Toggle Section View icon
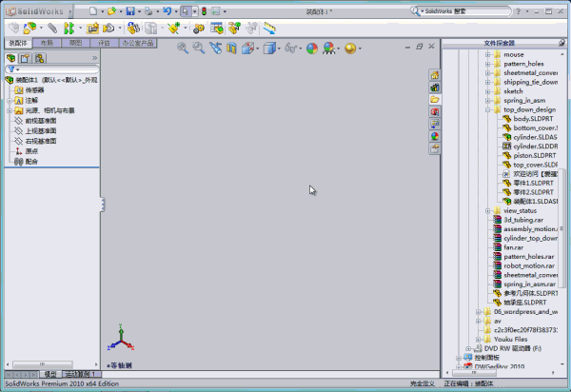The height and width of the screenshot is (392, 571). [x=231, y=48]
